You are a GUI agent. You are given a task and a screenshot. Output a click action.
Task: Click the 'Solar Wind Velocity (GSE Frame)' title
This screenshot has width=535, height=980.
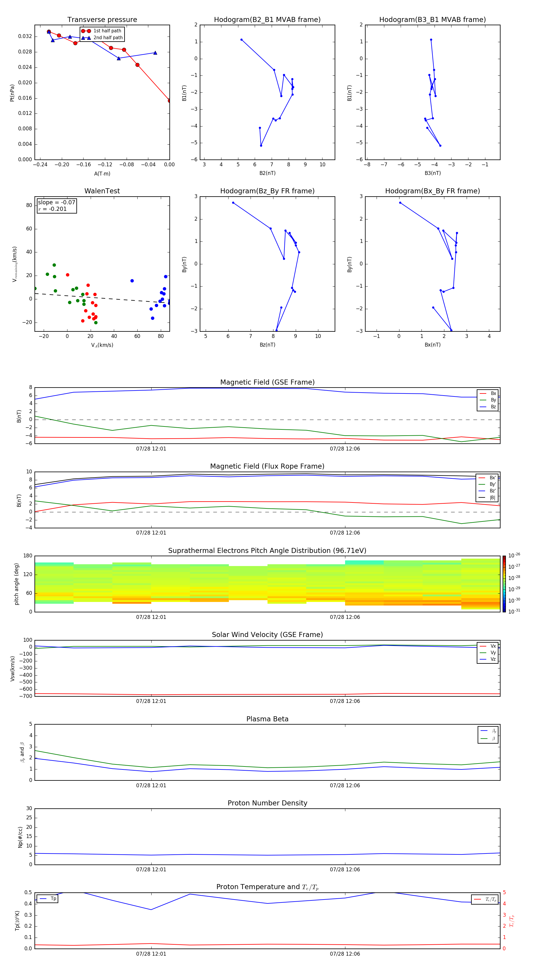click(267, 635)
